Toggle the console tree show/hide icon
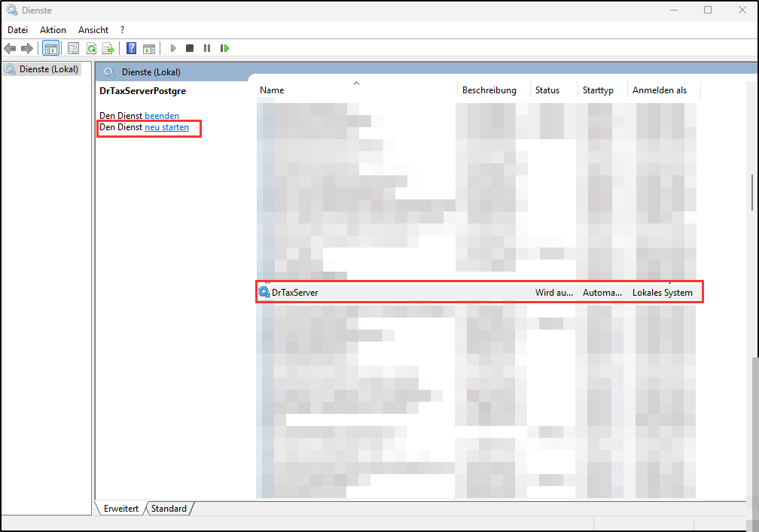This screenshot has height=532, width=759. 51,48
